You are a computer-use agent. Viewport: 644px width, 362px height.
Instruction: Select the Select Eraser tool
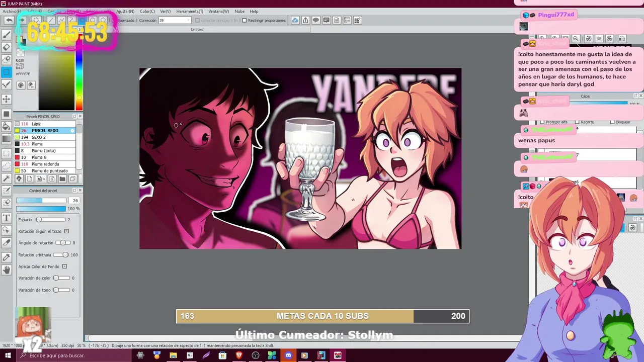point(7,203)
